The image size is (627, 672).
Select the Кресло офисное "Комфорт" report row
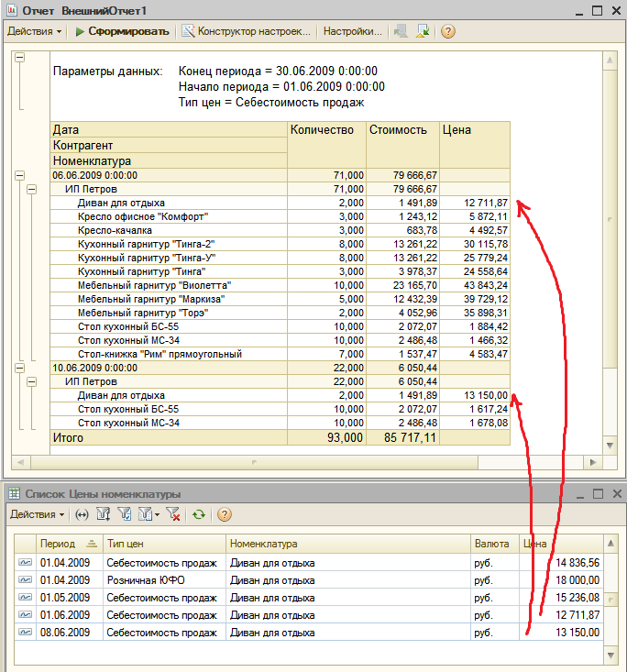(280, 216)
